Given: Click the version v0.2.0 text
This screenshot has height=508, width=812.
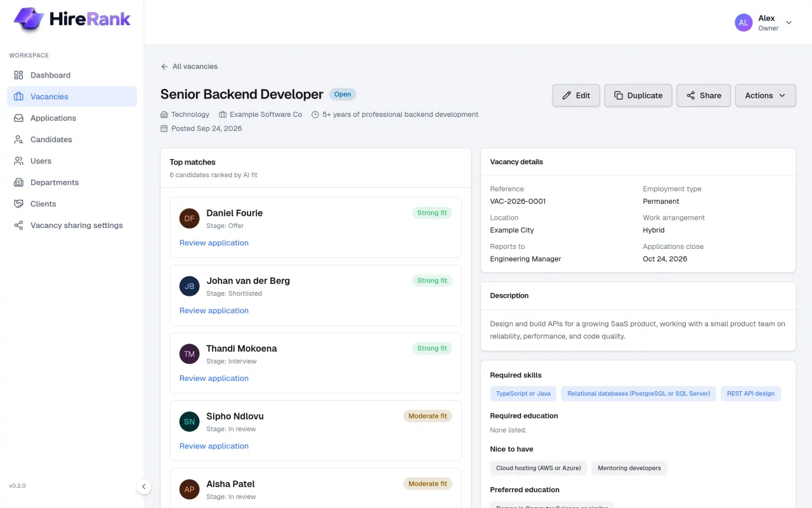Looking at the screenshot, I should 17,486.
